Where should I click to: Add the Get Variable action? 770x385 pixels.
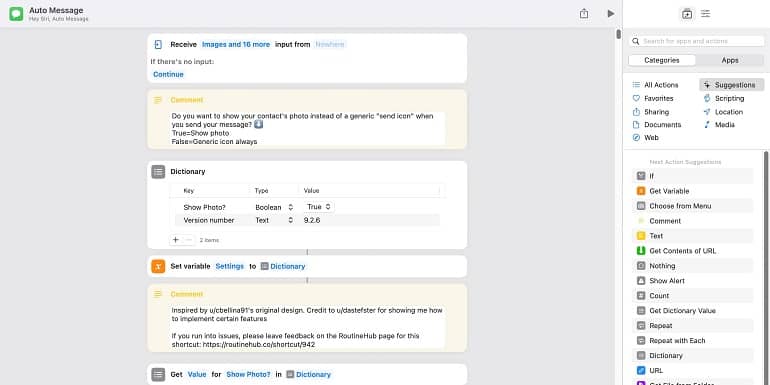click(692, 191)
